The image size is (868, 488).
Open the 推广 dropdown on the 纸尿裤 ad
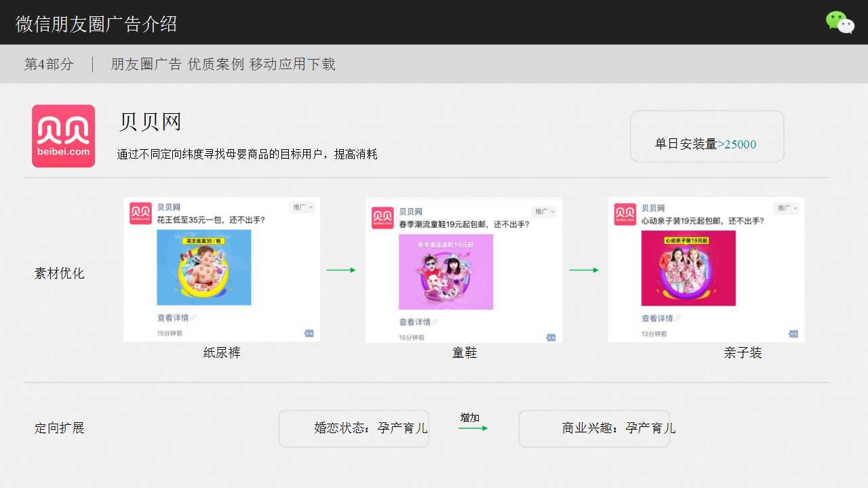tap(302, 207)
